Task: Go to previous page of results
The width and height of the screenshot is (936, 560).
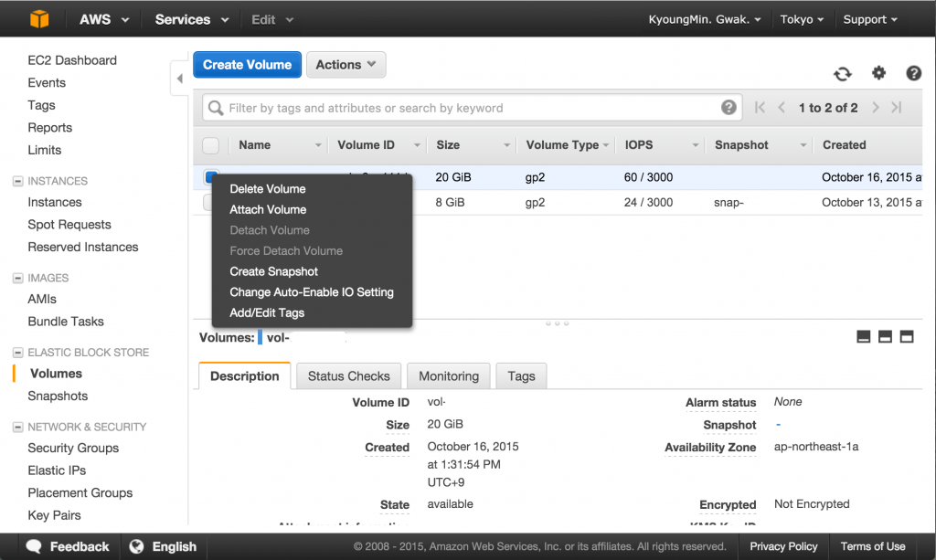Action: tap(782, 108)
